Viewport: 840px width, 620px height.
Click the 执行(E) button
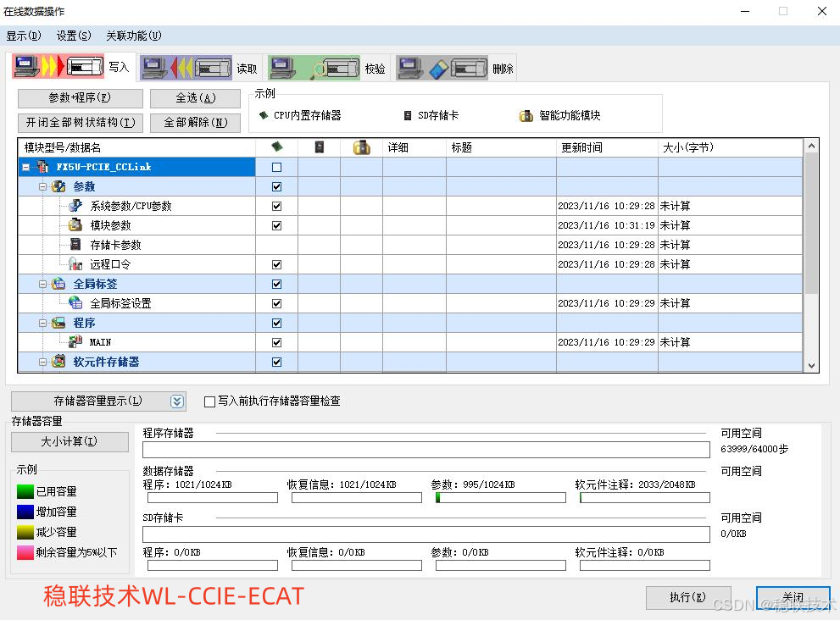pyautogui.click(x=688, y=597)
